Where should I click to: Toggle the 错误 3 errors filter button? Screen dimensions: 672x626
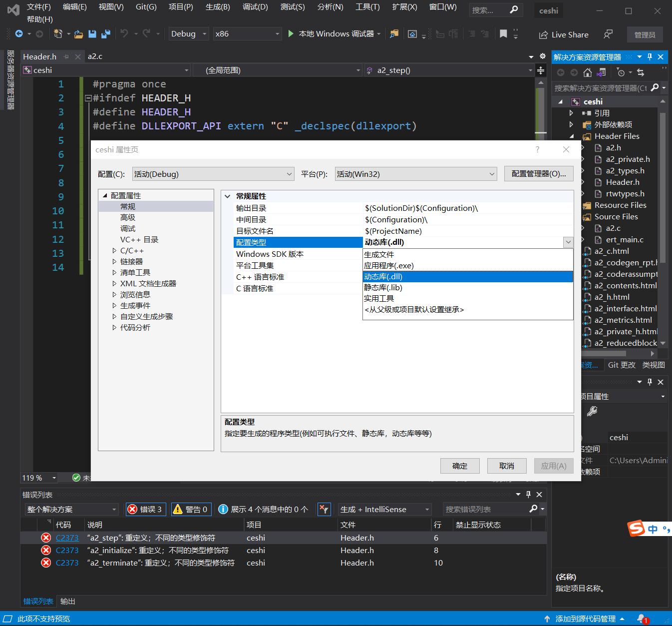(x=145, y=509)
